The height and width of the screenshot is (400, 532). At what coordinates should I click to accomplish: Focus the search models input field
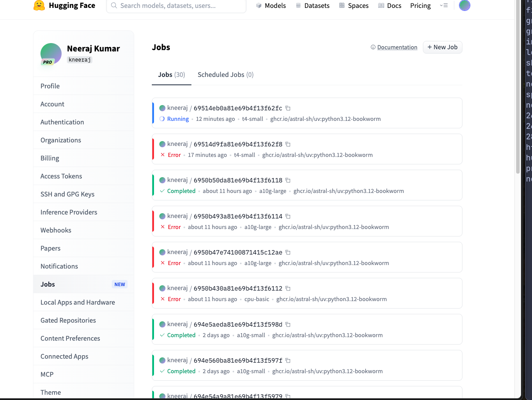tap(176, 6)
